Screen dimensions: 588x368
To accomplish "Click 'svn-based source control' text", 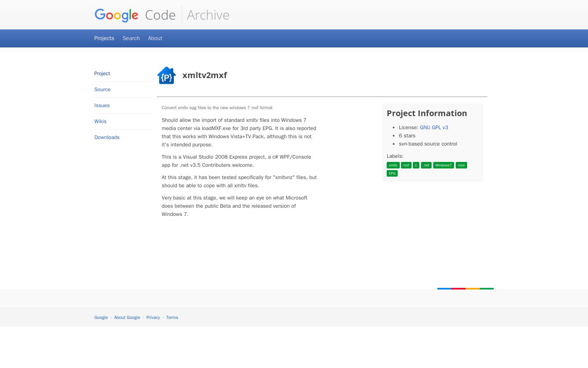I will point(428,144).
